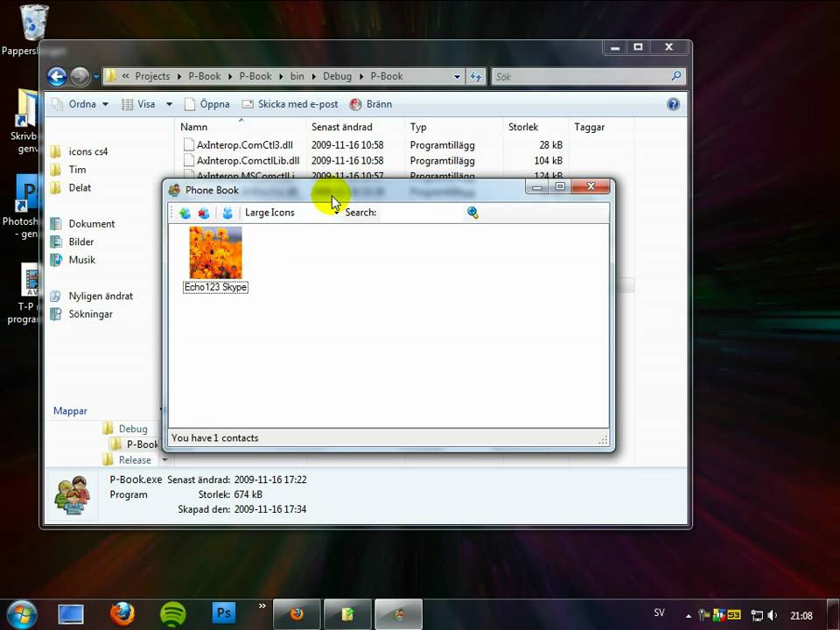Screen dimensions: 840x630
Task: Focus the Explorer Sök search box
Action: pos(580,77)
